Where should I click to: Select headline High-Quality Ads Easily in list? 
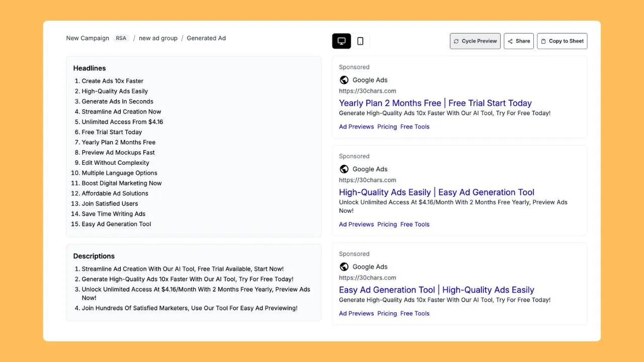point(115,91)
